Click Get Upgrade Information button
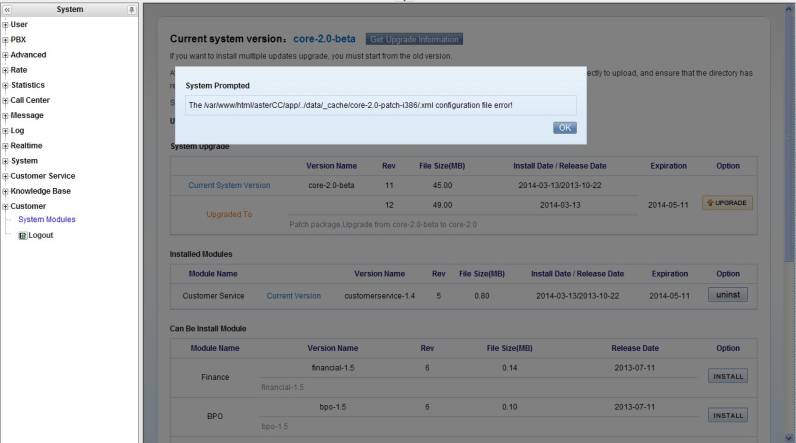 tap(414, 39)
